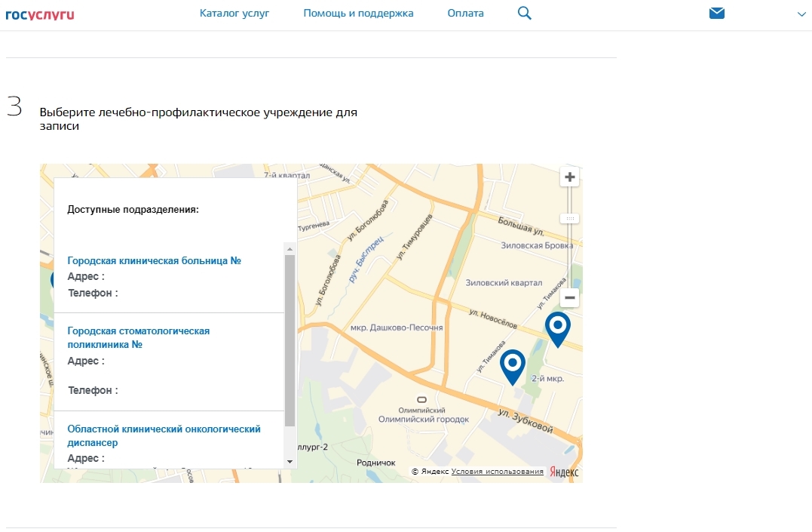Open Яндекс Условия использования link
Image resolution: width=812 pixels, height=532 pixels.
coord(497,472)
